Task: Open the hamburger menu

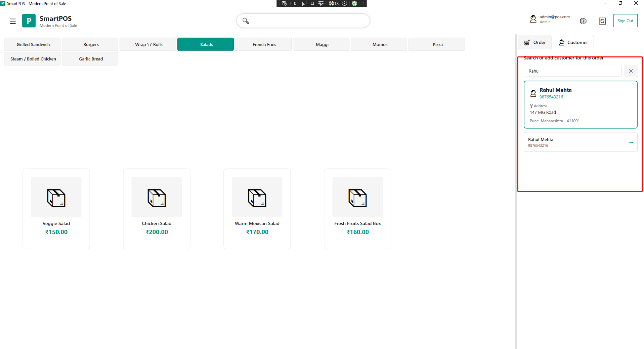Action: [13, 21]
